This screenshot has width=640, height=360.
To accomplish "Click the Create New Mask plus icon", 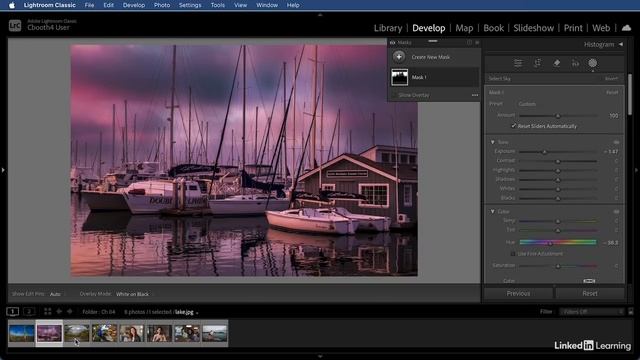I will [x=399, y=57].
